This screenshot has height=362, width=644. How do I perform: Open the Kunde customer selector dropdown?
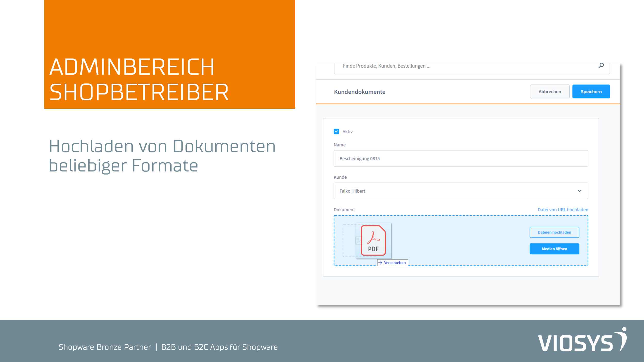tap(461, 191)
